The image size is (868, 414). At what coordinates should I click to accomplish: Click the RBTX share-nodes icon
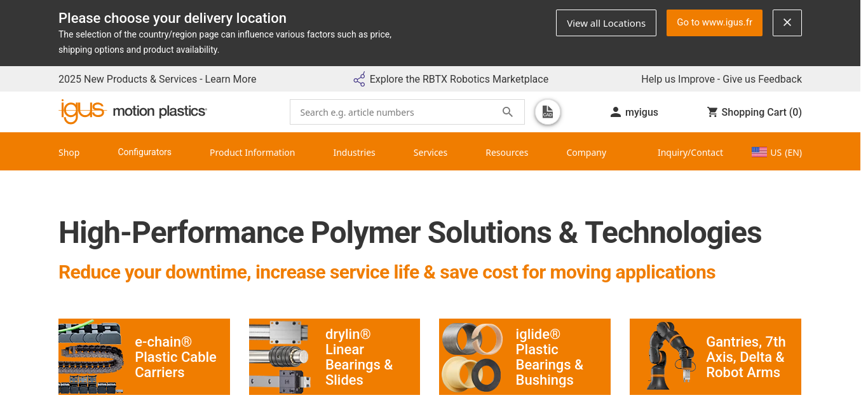[x=359, y=79]
